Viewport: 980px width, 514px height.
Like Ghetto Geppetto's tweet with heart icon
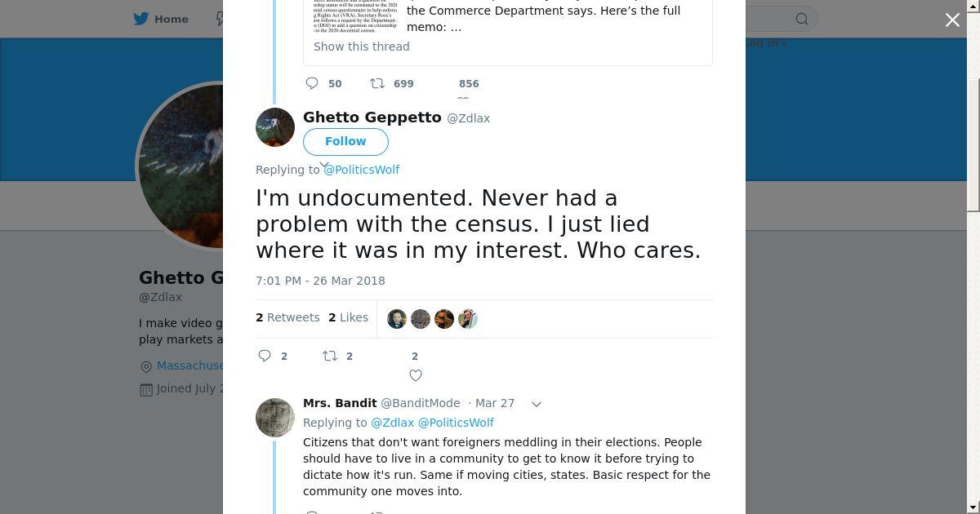pyautogui.click(x=416, y=375)
